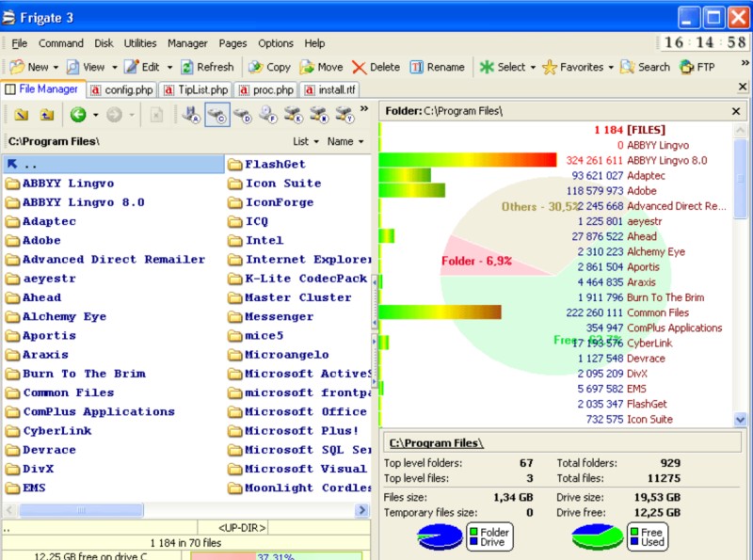Click the Folder/Drive pie chart
This screenshot has height=560, width=753.
440,536
